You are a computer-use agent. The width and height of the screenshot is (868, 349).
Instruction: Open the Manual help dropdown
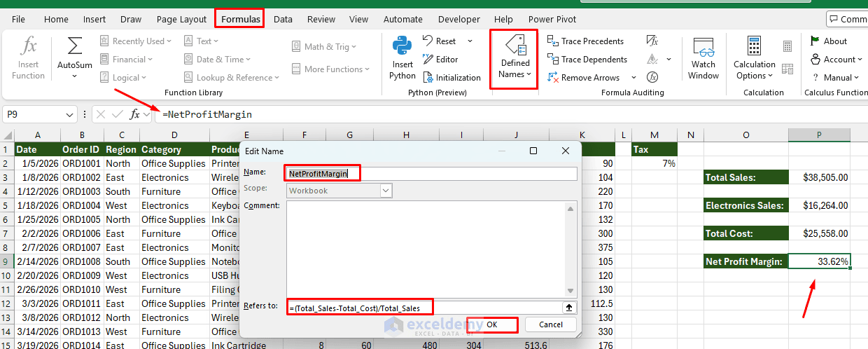(836, 78)
